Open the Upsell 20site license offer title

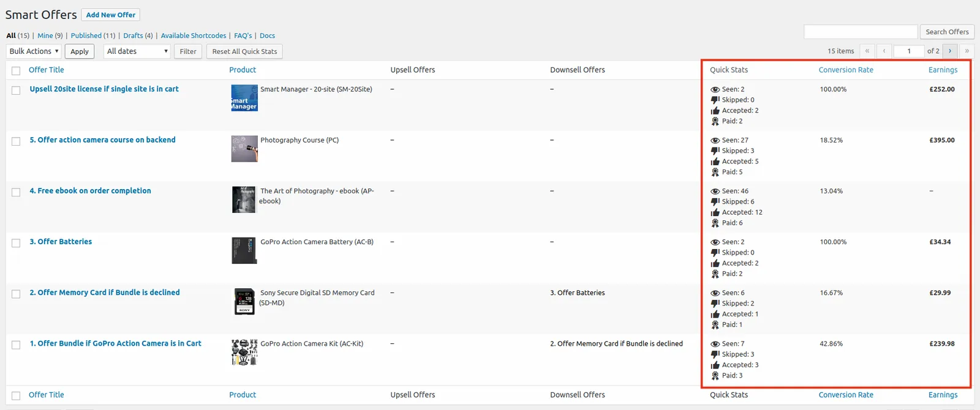tap(104, 89)
